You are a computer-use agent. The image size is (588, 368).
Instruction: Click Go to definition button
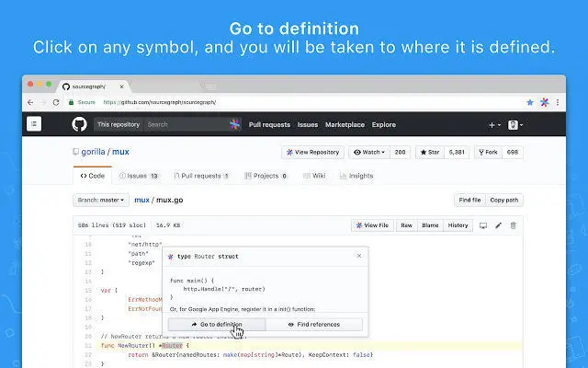pos(217,325)
